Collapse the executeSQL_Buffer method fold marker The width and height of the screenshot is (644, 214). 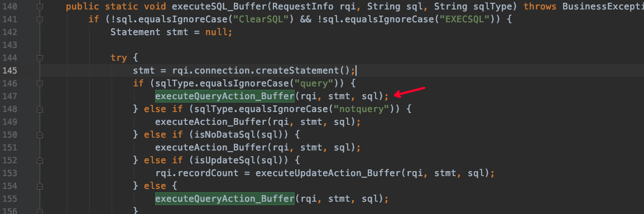tap(40, 7)
